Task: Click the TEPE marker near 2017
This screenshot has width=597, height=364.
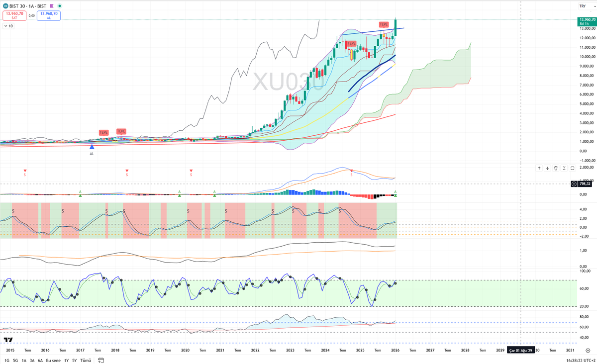Action: coord(103,132)
